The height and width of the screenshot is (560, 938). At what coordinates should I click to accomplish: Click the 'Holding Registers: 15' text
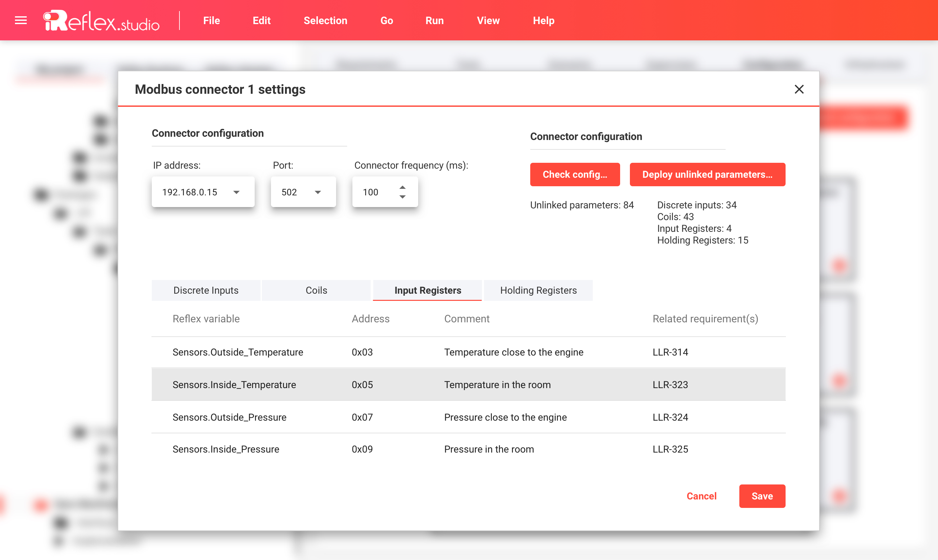point(703,240)
